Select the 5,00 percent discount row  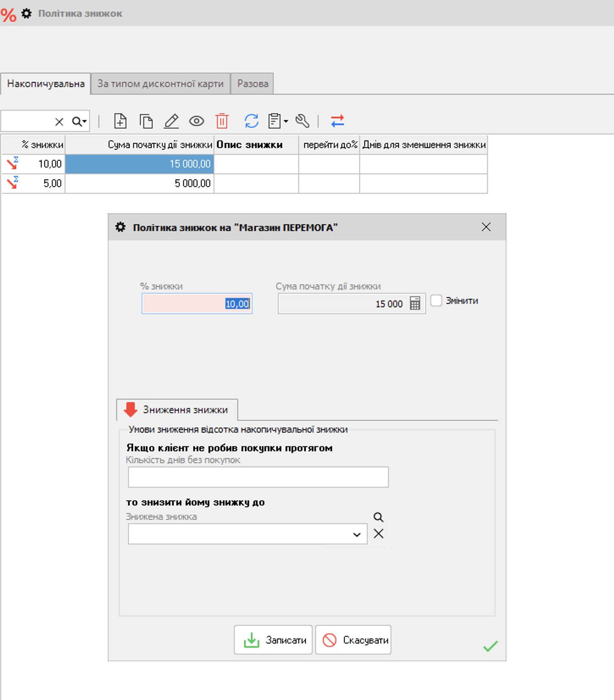point(244,183)
